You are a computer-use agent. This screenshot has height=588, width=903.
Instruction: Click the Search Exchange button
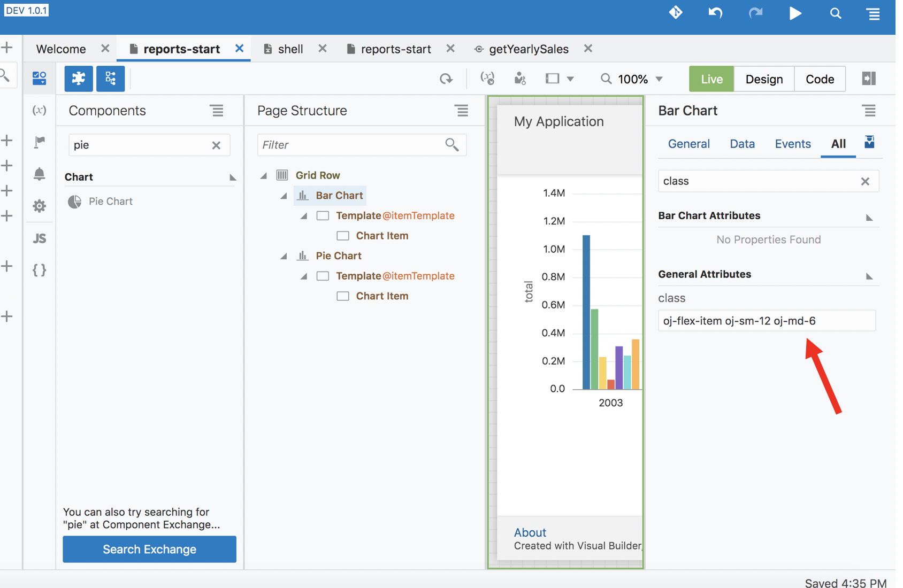point(149,549)
